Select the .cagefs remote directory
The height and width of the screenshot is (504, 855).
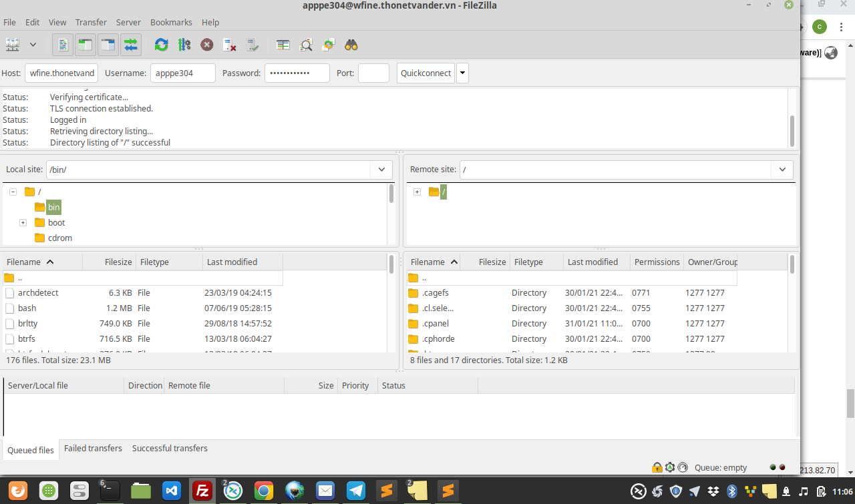coord(572,292)
